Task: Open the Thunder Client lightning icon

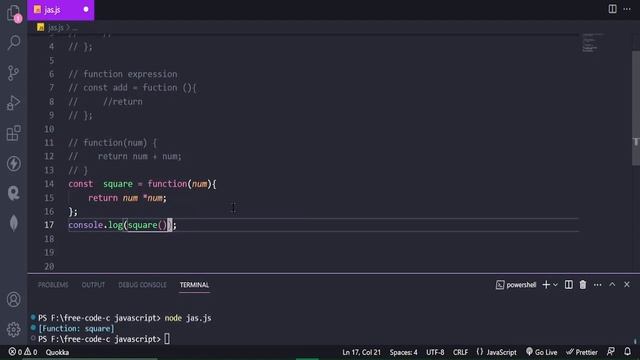Action: 13,163
